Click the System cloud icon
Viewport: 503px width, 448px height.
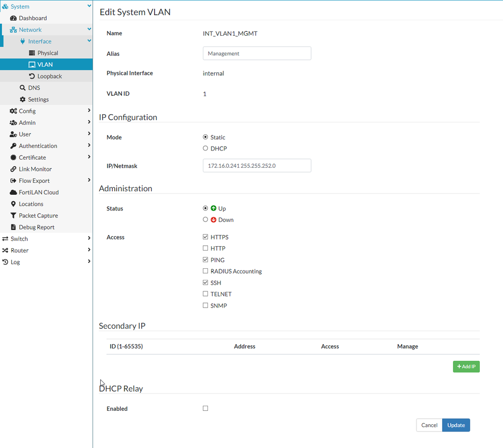click(x=5, y=7)
